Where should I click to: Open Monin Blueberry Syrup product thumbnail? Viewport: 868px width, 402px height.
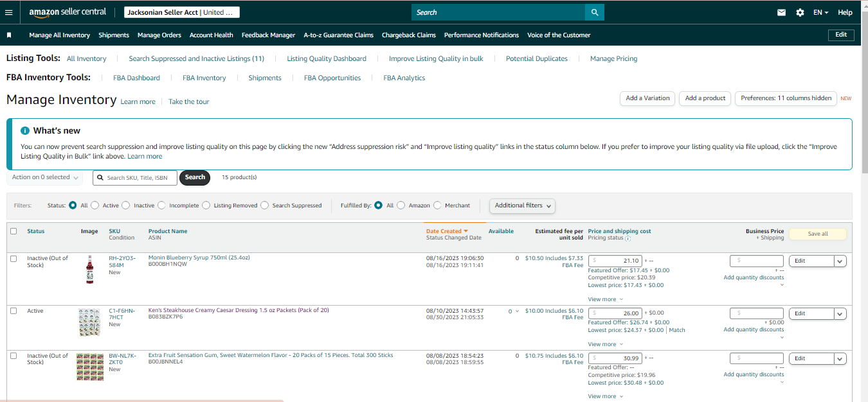point(89,270)
